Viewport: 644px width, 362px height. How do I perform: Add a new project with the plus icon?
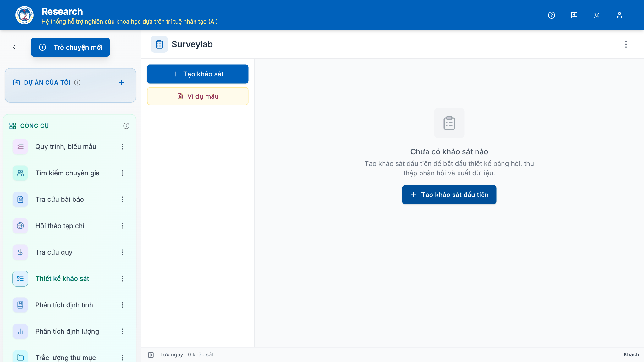122,82
